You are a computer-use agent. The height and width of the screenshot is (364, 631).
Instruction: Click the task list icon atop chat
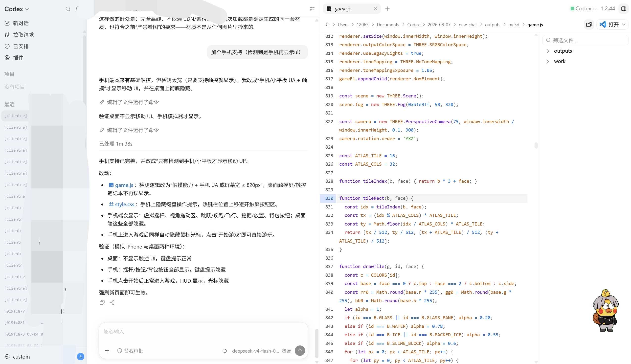312,9
